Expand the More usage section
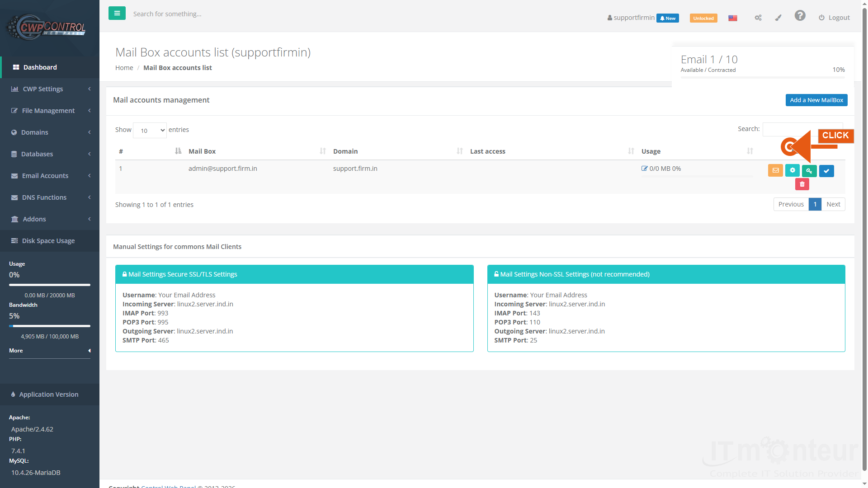 [50, 351]
